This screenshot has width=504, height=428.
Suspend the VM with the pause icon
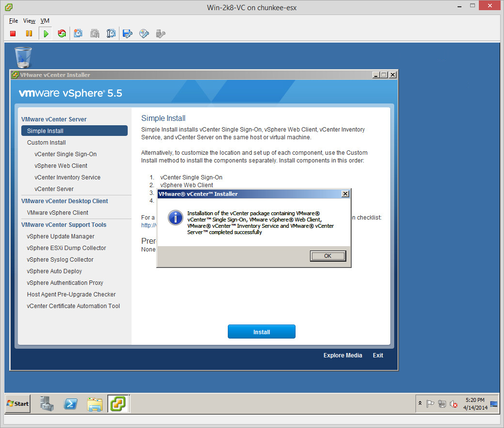click(x=29, y=33)
